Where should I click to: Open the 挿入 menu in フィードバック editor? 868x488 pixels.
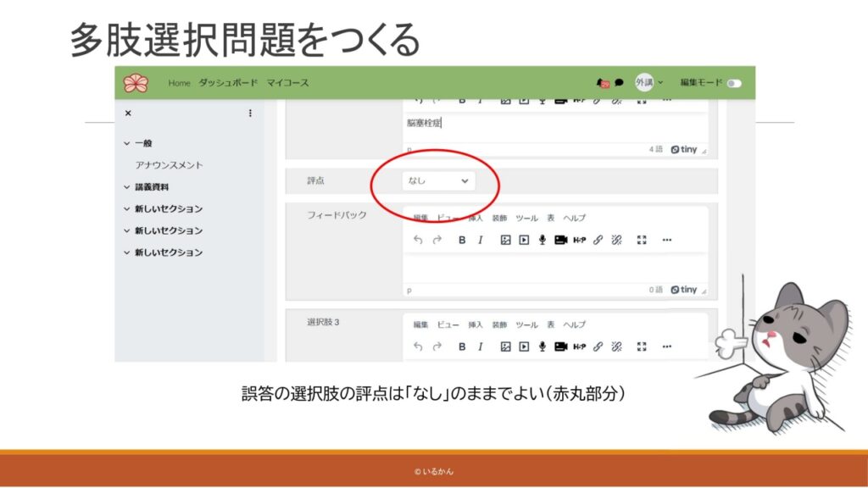(x=475, y=218)
